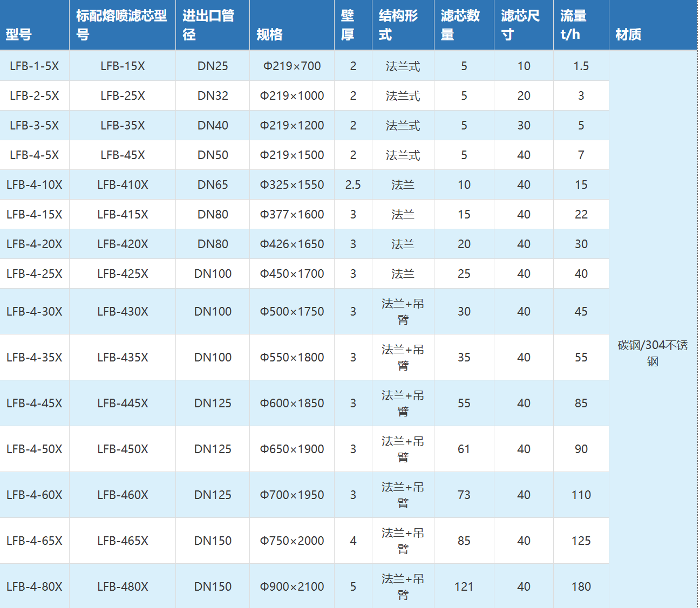This screenshot has width=700, height=608.
Task: Select the LFB-4-45X model cell
Action: pyautogui.click(x=35, y=403)
